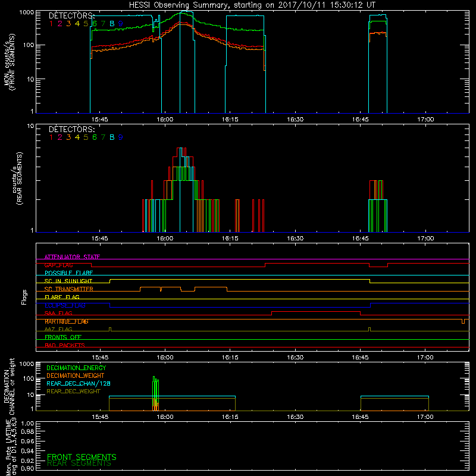This screenshot has height=476, width=476.
Task: Click the counts/s (REAR SEGMENTS) axis title
Action: click(x=17, y=178)
